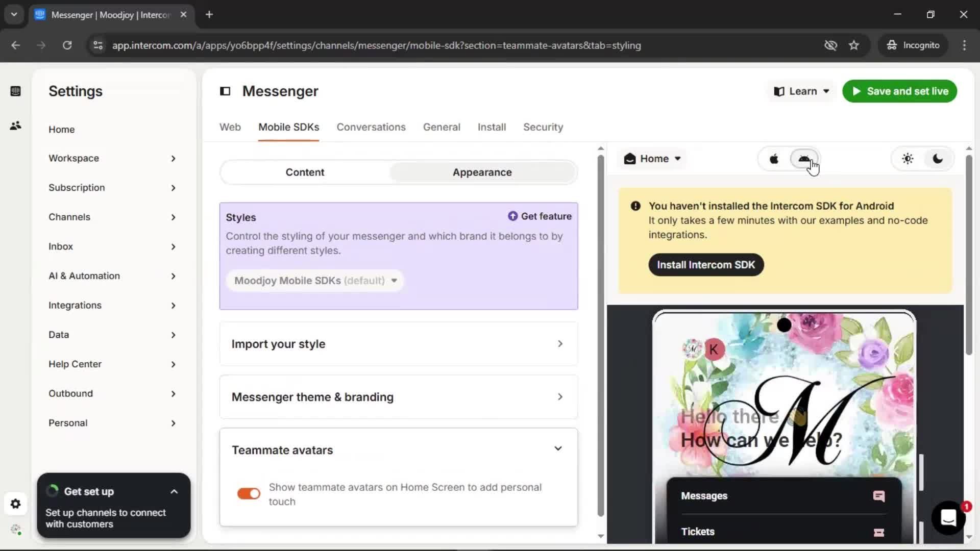Open Chrome three-dot menu
Viewport: 980px width, 551px height.
click(964, 45)
